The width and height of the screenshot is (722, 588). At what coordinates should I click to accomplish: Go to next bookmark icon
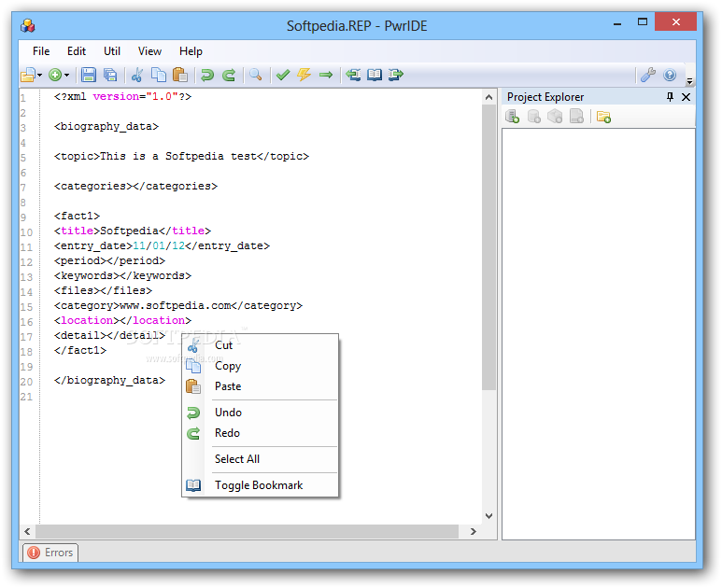tap(395, 75)
